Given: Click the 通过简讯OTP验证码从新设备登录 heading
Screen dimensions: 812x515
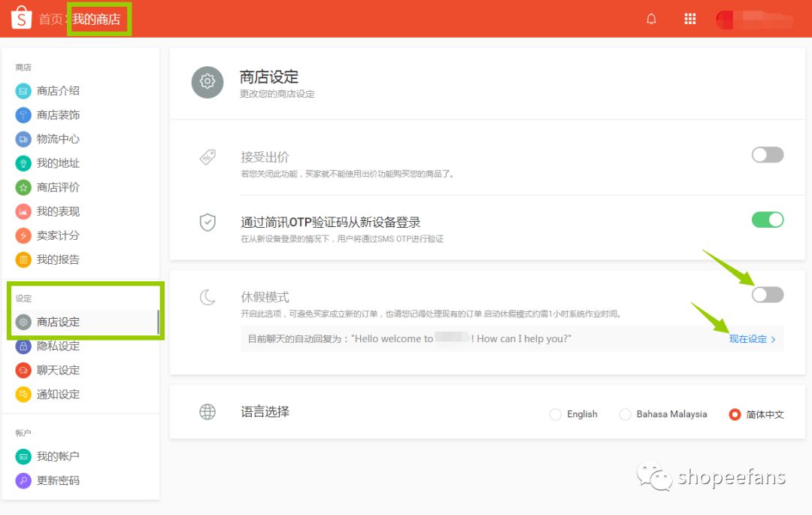Looking at the screenshot, I should tap(330, 223).
